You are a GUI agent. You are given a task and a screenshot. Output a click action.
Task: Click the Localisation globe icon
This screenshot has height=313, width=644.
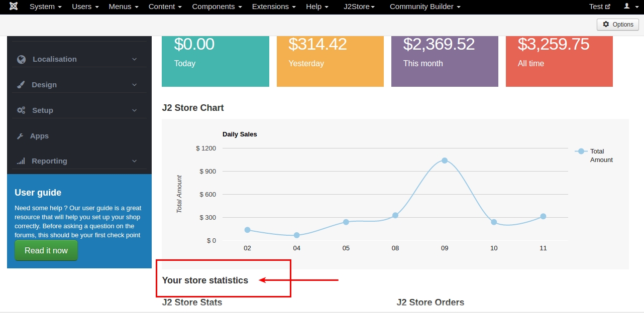tap(21, 59)
